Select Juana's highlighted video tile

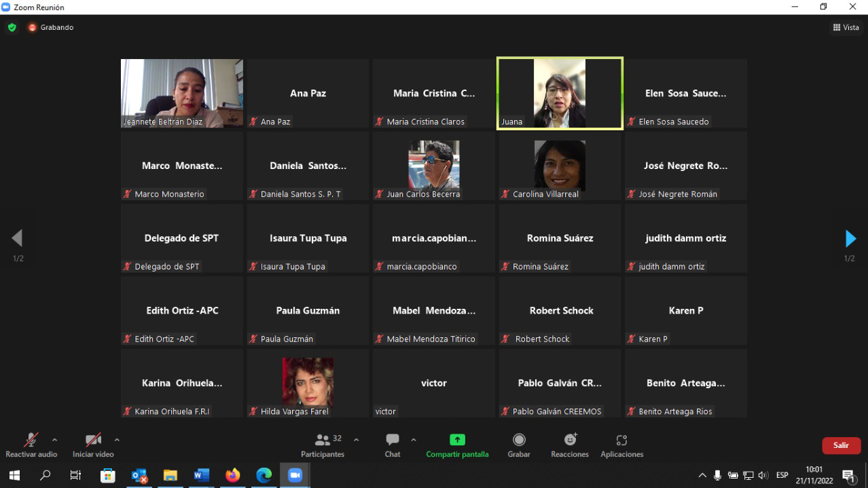560,93
